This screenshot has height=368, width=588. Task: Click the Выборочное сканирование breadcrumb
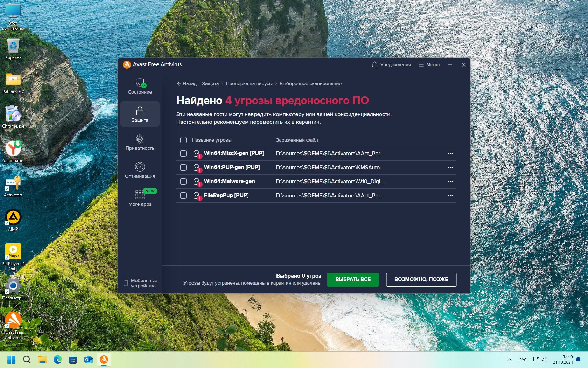[310, 84]
